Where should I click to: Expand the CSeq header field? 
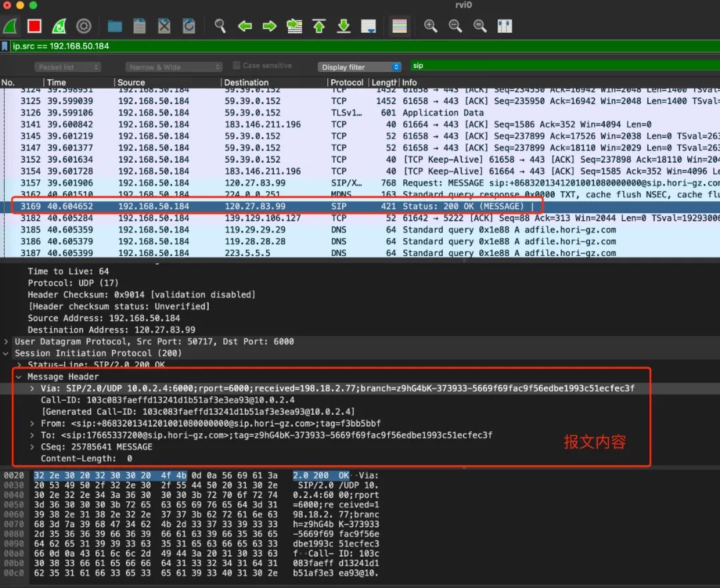coord(32,447)
